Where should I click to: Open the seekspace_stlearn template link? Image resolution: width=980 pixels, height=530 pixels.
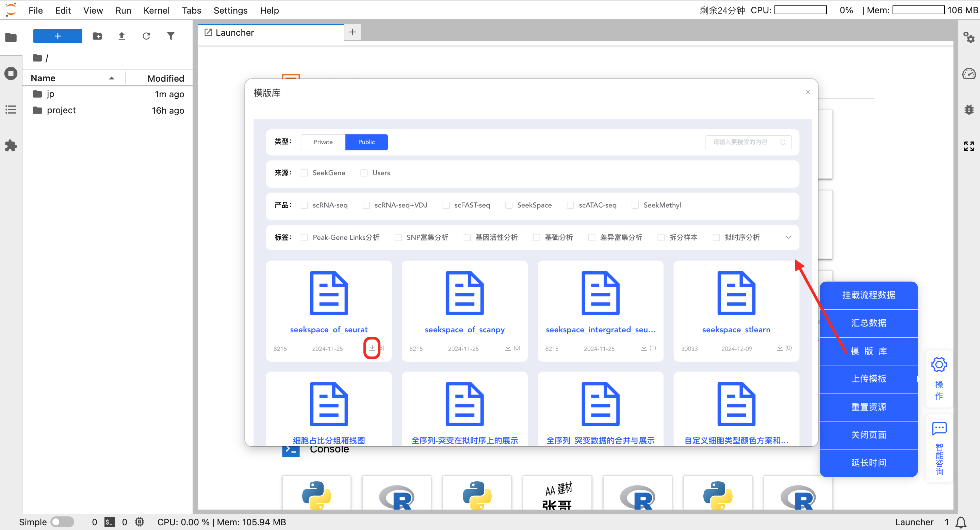click(x=736, y=330)
